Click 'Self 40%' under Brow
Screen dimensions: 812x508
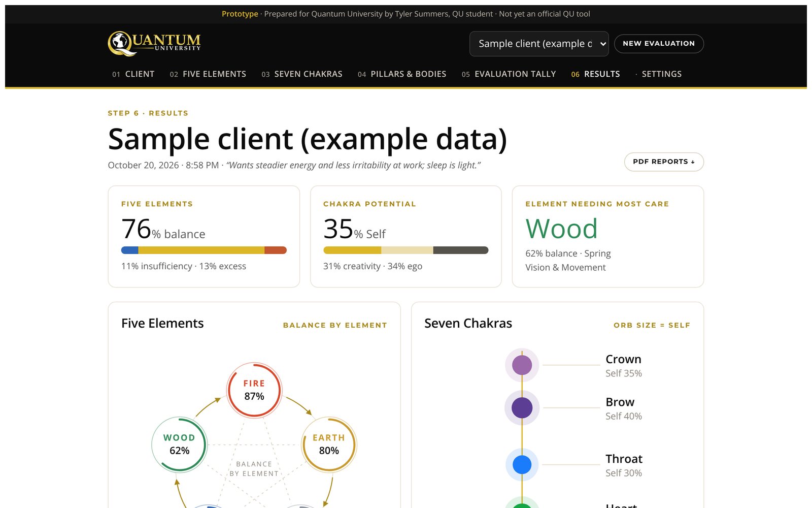click(624, 416)
